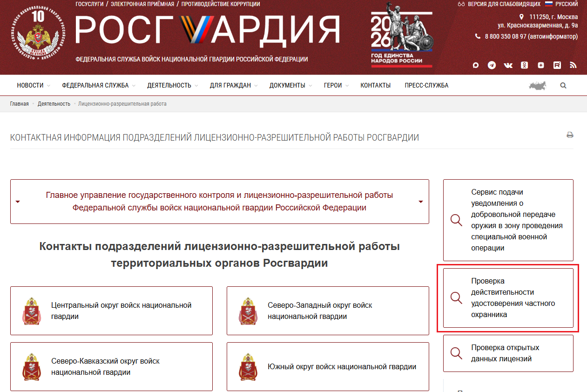Expand Главное управление panel via right arrow
The height and width of the screenshot is (392, 587).
(x=421, y=202)
